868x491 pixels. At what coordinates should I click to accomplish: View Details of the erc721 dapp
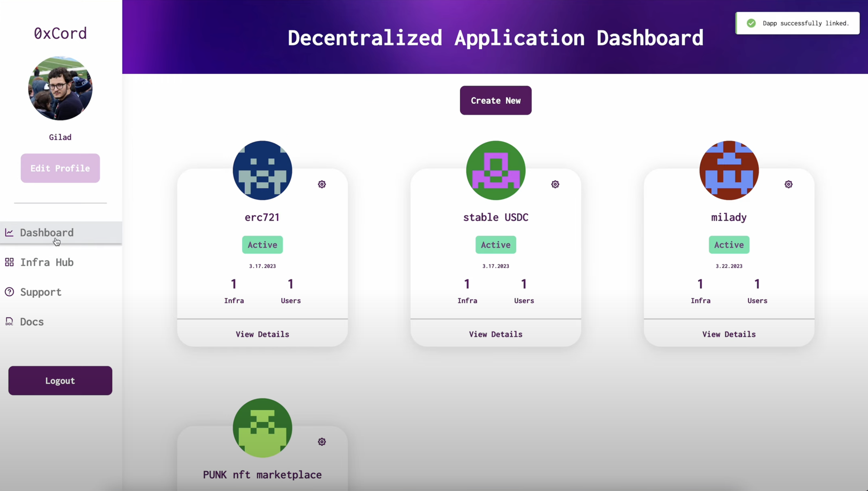[262, 334]
